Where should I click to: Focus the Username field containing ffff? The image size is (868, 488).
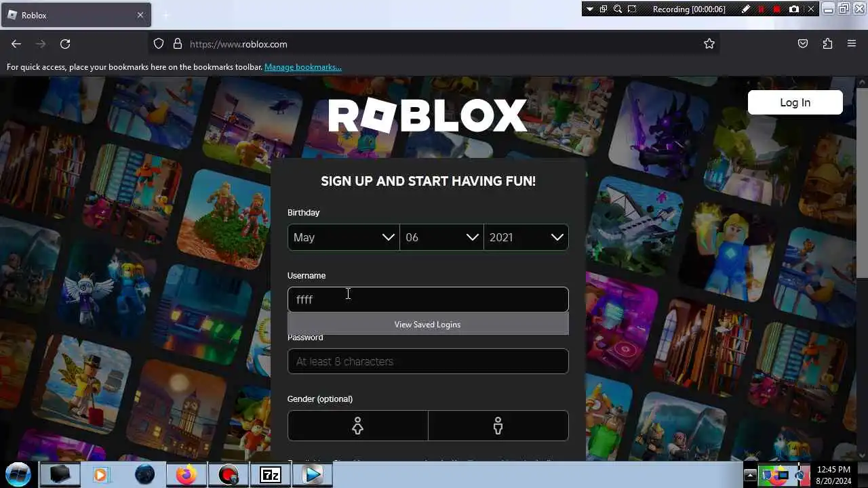click(x=428, y=300)
